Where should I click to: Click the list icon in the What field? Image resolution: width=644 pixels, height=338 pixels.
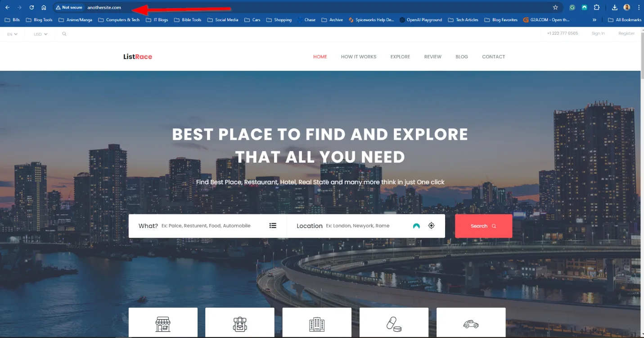click(273, 226)
